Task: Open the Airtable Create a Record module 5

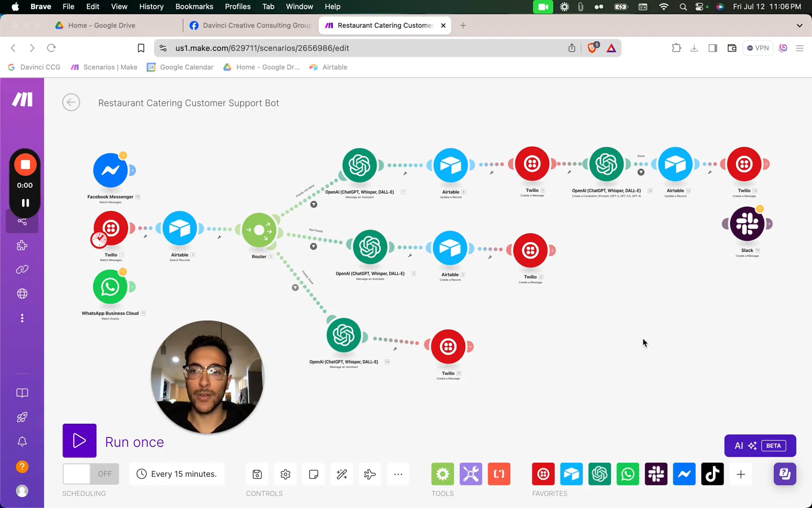Action: 450,248
